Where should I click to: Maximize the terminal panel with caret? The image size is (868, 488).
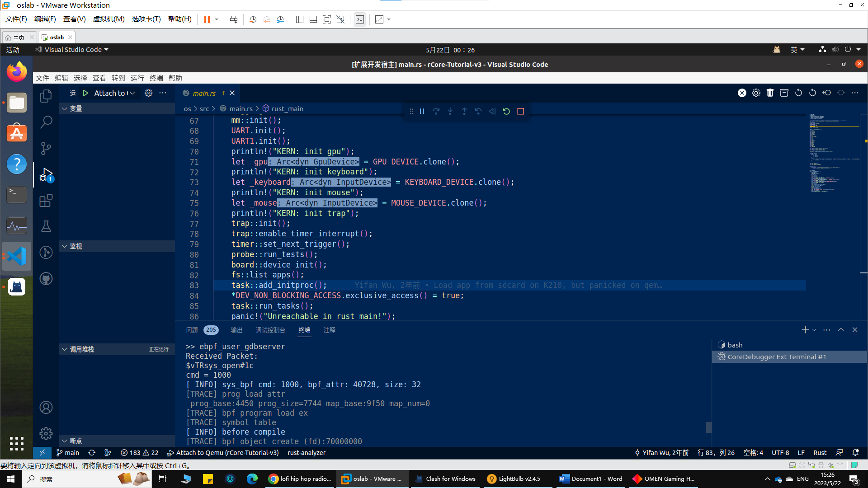point(841,330)
